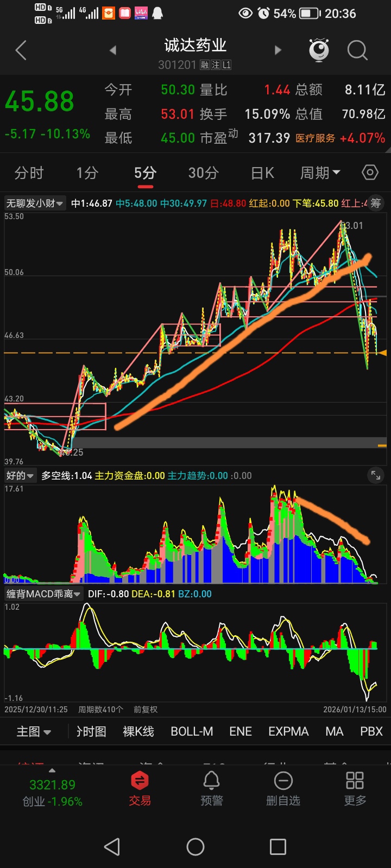The width and height of the screenshot is (391, 868).
Task: Tap the L1 level badge
Action: (x=226, y=65)
